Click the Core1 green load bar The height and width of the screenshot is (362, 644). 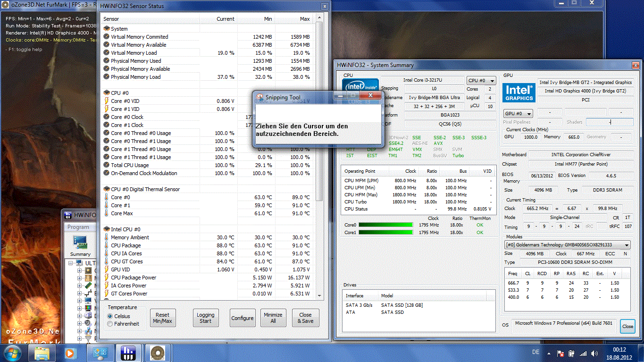tap(386, 233)
